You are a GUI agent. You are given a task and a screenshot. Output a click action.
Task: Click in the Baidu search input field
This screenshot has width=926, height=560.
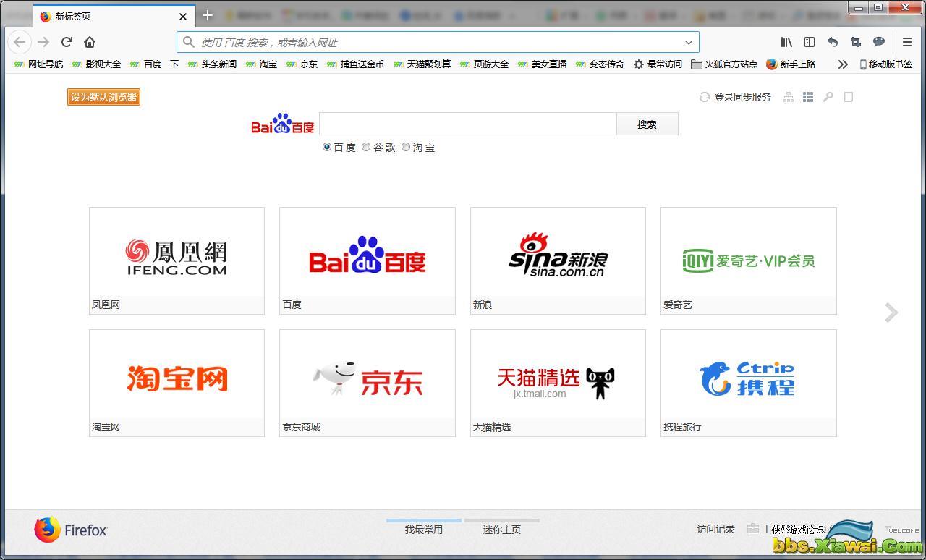(x=468, y=124)
